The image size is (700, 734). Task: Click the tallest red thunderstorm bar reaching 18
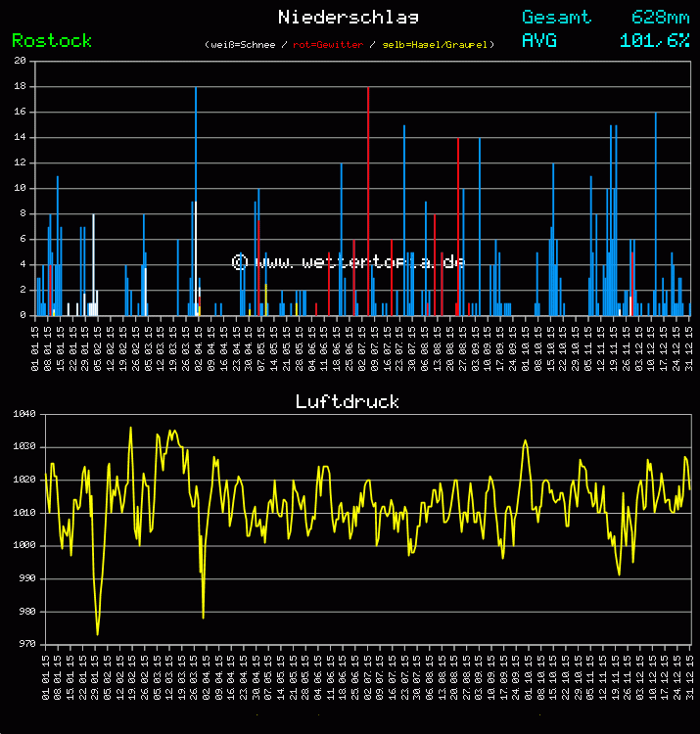(368, 196)
